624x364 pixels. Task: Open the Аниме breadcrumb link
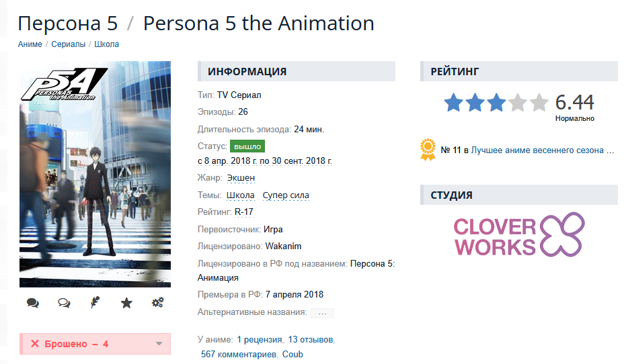click(x=30, y=44)
